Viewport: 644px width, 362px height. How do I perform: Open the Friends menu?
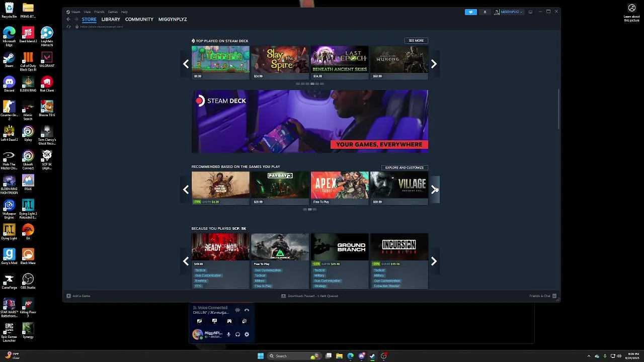point(99,12)
